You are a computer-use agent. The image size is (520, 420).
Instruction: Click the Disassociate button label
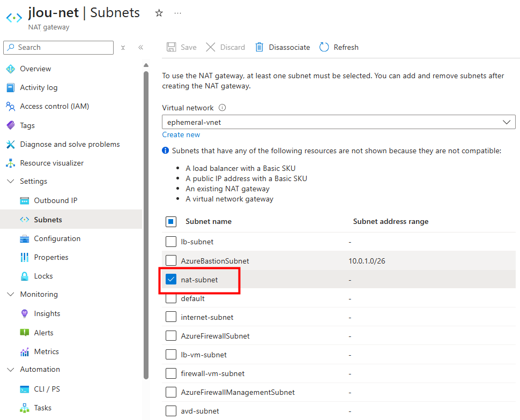point(289,47)
